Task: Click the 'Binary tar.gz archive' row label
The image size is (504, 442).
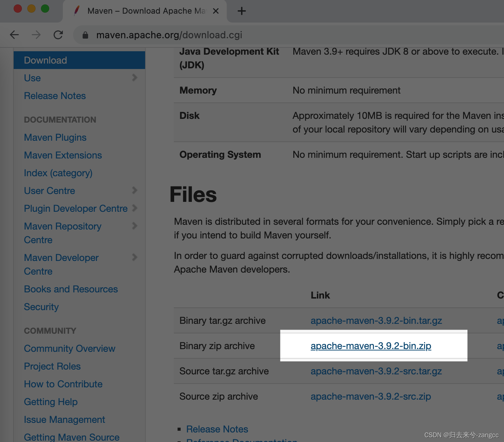Action: click(x=223, y=320)
